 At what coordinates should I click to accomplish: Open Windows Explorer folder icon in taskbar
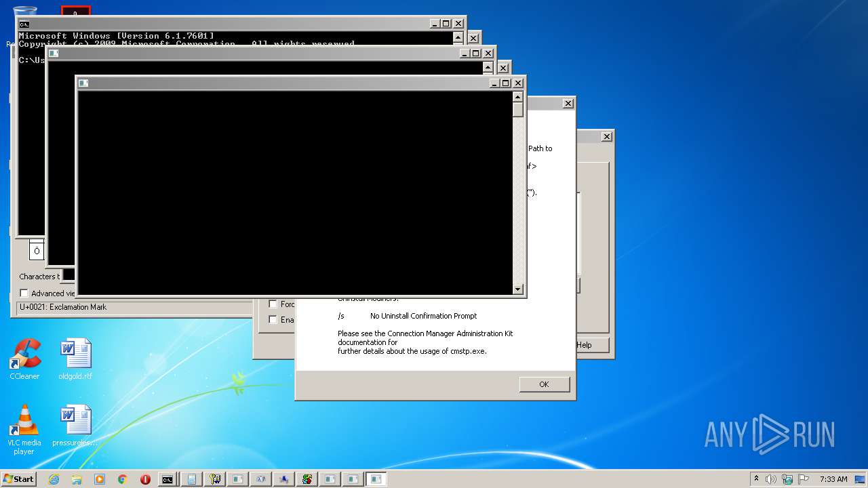coord(77,479)
